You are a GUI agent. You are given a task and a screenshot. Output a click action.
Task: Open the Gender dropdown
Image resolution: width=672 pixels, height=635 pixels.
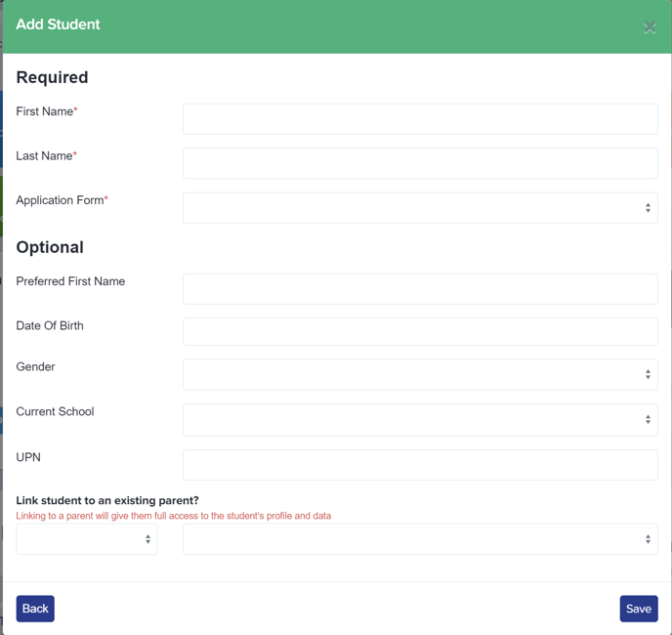pos(420,374)
